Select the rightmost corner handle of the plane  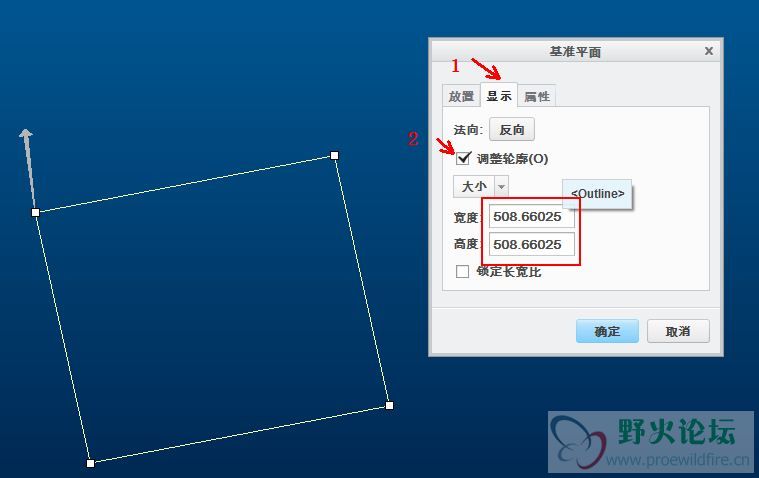pyautogui.click(x=389, y=405)
